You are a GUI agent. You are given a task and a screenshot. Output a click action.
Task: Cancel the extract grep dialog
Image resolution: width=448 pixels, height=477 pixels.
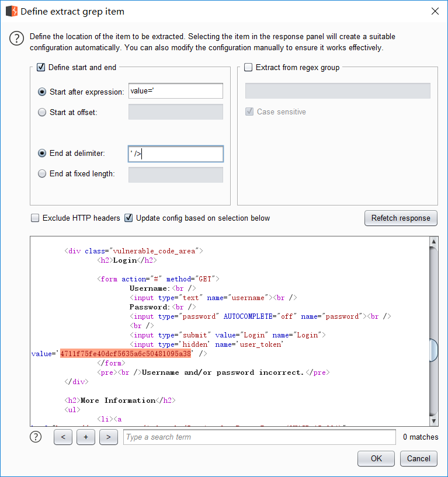[x=418, y=458]
